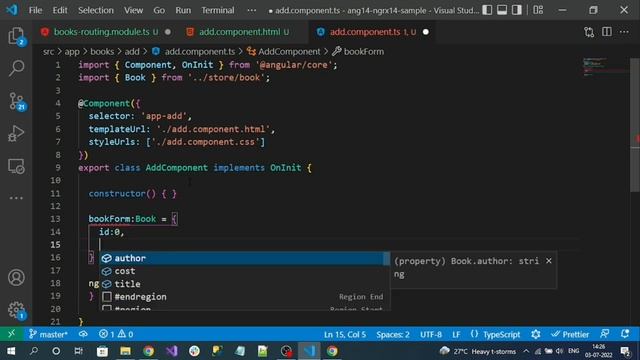
Task: Close books-routing.module.ts tab dot
Action: (x=168, y=32)
